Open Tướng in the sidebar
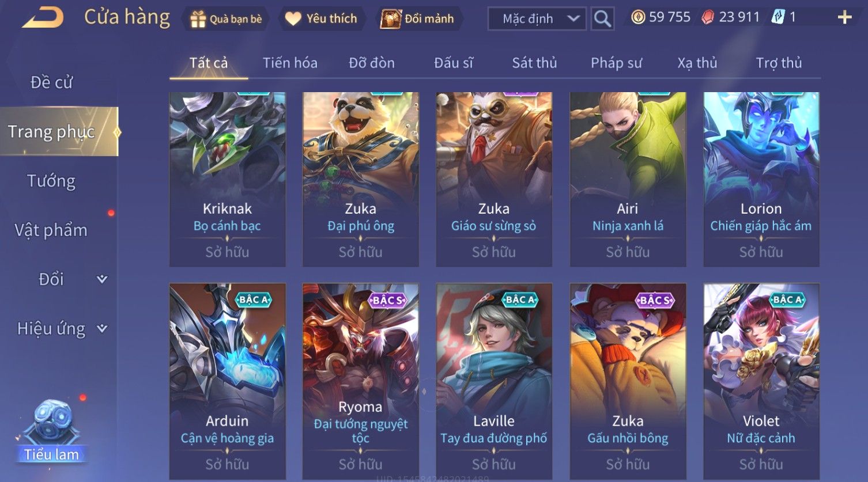This screenshot has height=482, width=868. pyautogui.click(x=51, y=181)
